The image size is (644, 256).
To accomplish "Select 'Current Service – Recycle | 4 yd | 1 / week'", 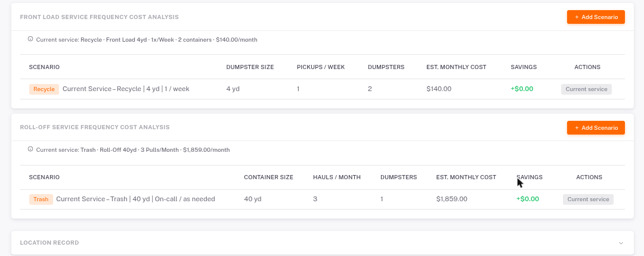I will coord(126,89).
